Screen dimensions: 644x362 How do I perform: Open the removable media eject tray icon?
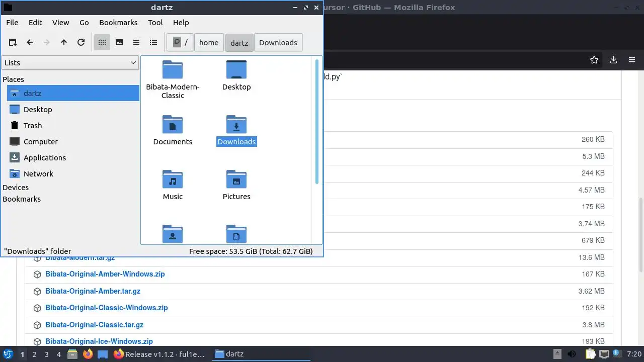557,354
